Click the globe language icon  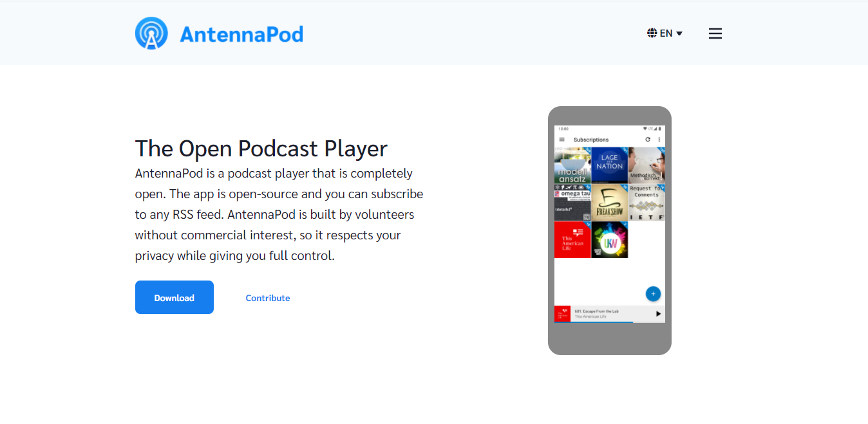[652, 33]
